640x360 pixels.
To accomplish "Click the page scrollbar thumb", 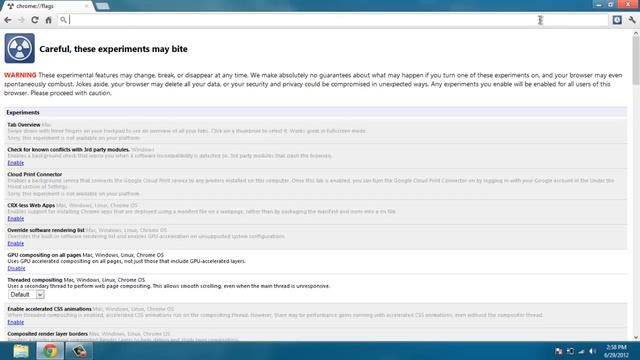I will coord(636,61).
